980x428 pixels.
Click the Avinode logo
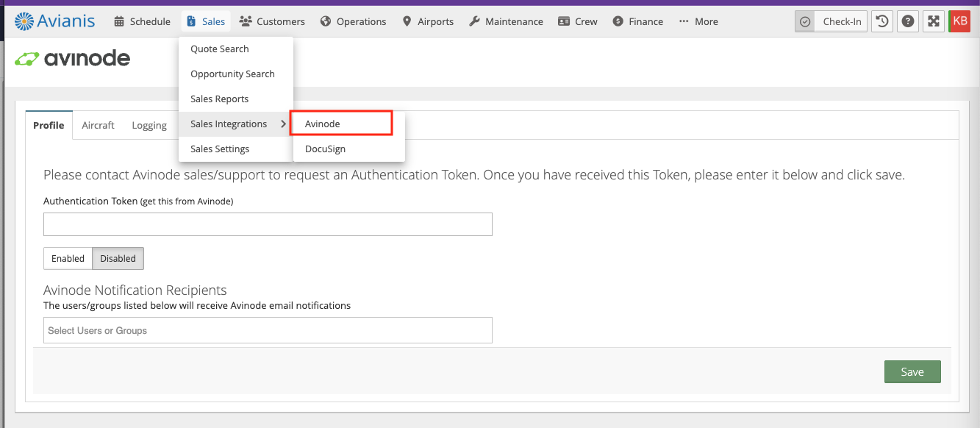[73, 59]
